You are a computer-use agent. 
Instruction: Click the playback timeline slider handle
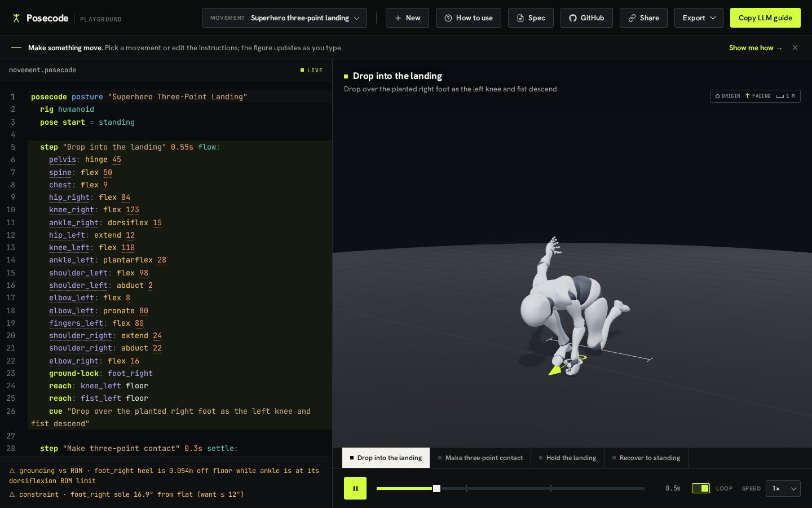[436, 488]
